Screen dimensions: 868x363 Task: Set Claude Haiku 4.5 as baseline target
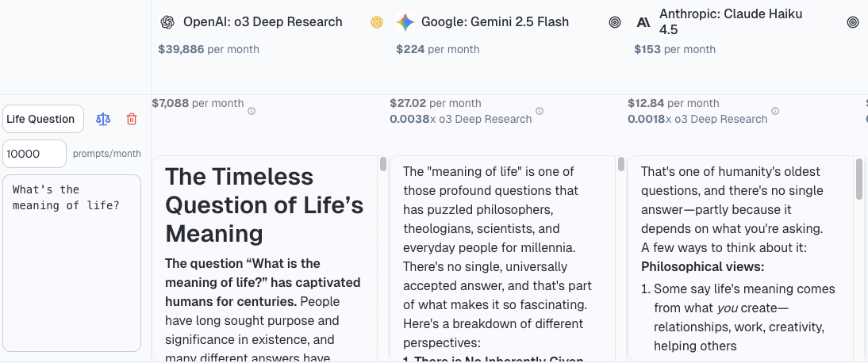pyautogui.click(x=853, y=22)
